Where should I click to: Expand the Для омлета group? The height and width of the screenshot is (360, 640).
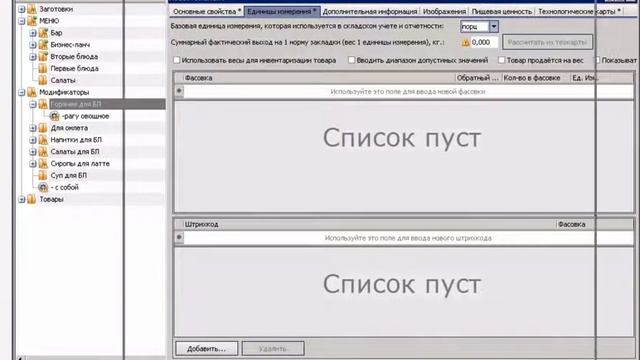33,128
